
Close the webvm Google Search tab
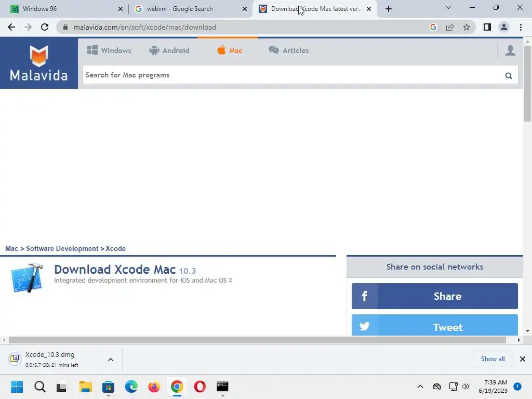tap(245, 9)
